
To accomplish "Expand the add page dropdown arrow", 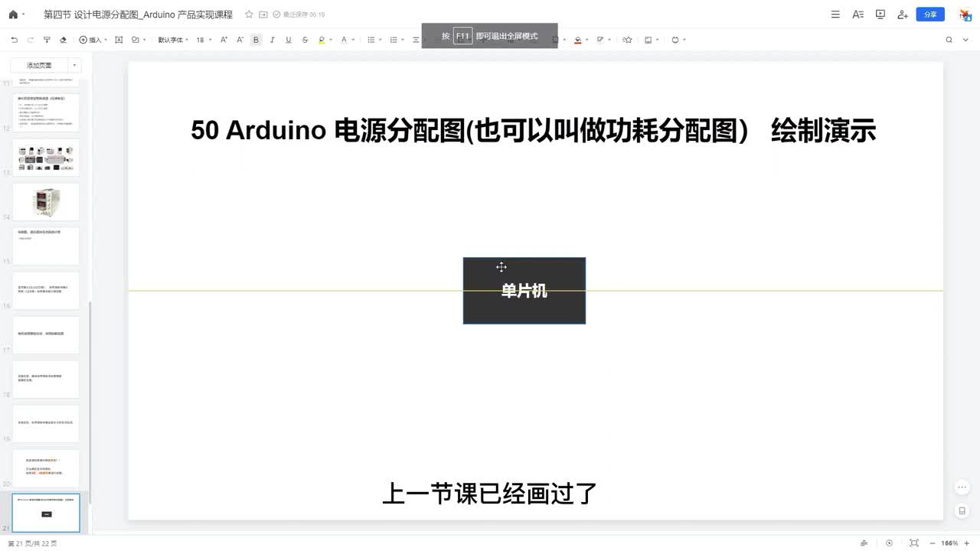I will click(74, 66).
